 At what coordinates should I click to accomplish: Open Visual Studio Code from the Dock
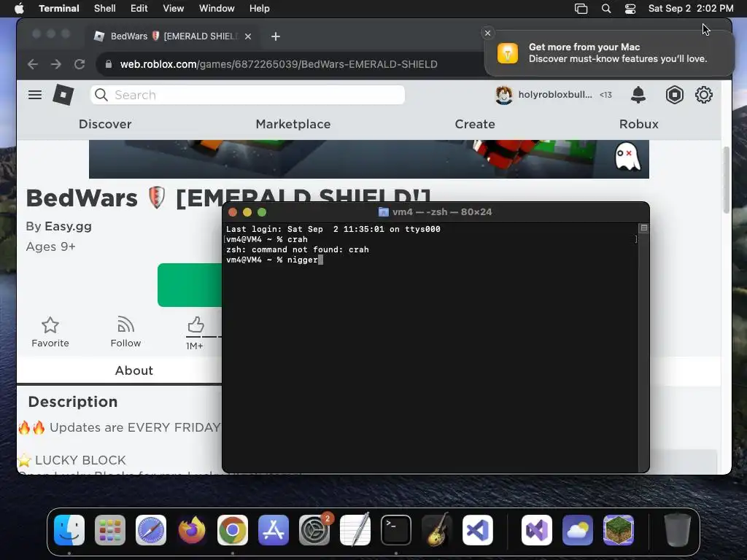point(477,530)
